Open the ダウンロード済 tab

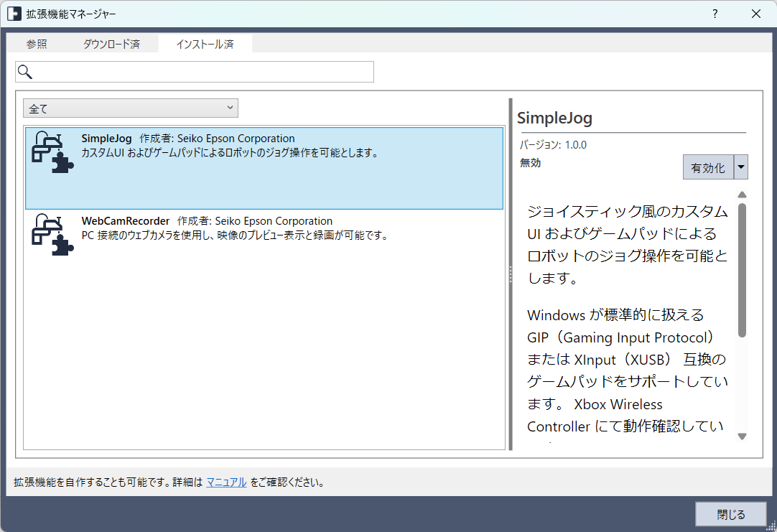coord(111,44)
